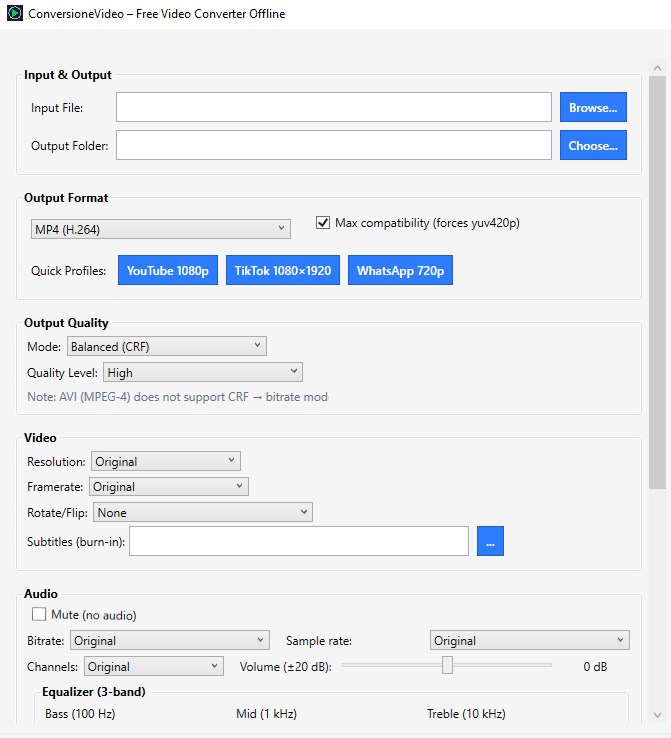Expand the Resolution dropdown
Image resolution: width=671 pixels, height=738 pixels.
[166, 461]
